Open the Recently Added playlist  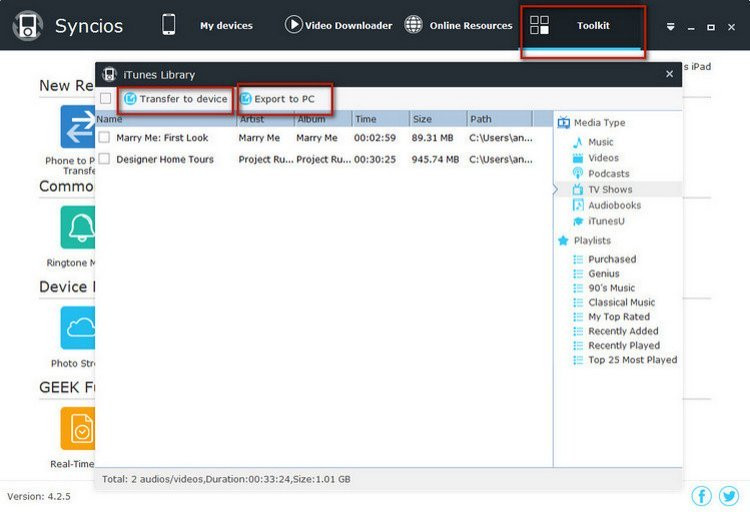coord(623,331)
